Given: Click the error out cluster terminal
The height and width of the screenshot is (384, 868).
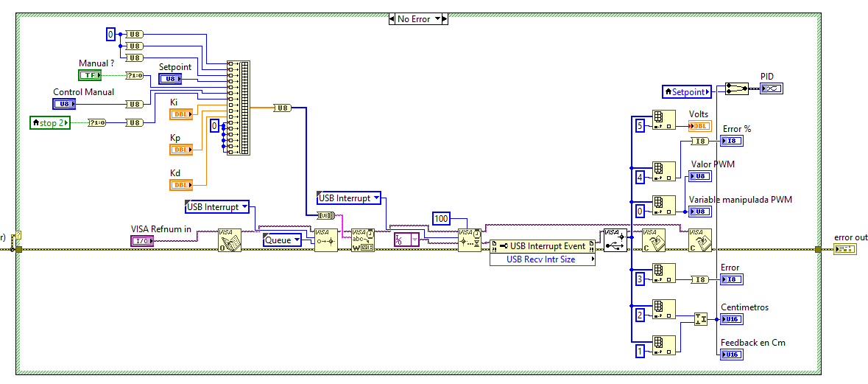Looking at the screenshot, I should tap(845, 249).
